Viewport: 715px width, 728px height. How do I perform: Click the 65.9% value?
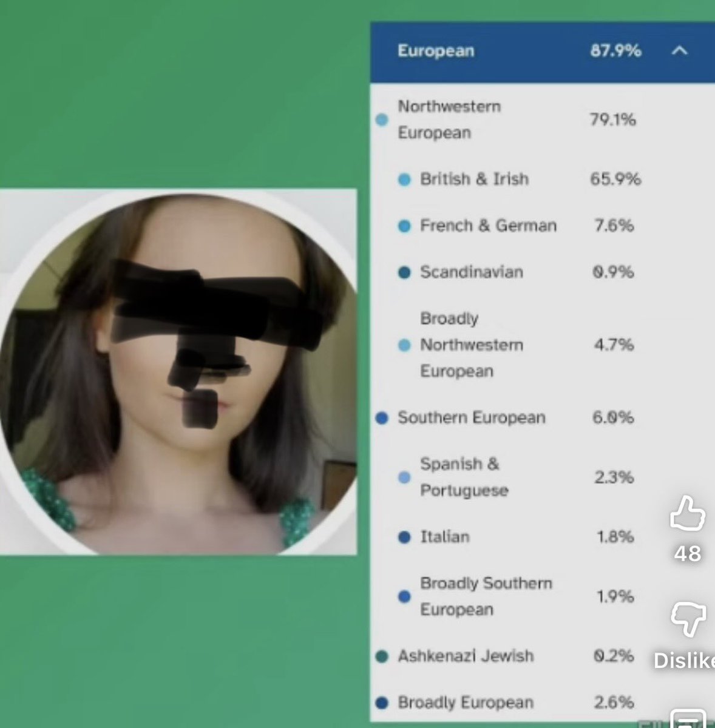tap(615, 179)
